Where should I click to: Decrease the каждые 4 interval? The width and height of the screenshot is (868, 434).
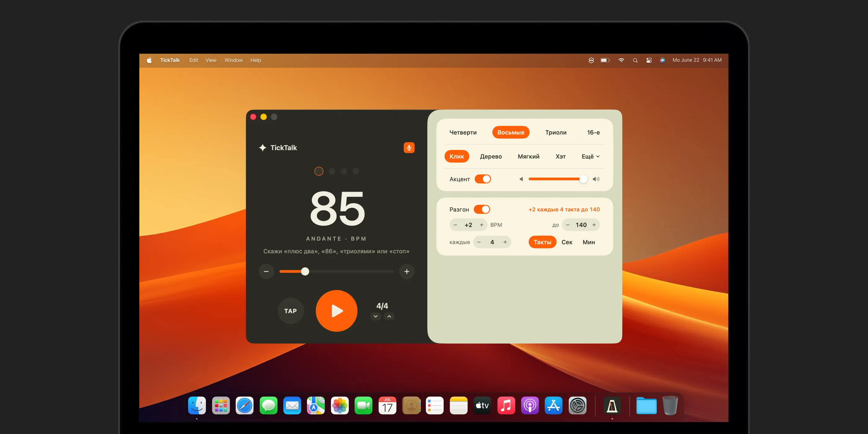click(x=479, y=242)
